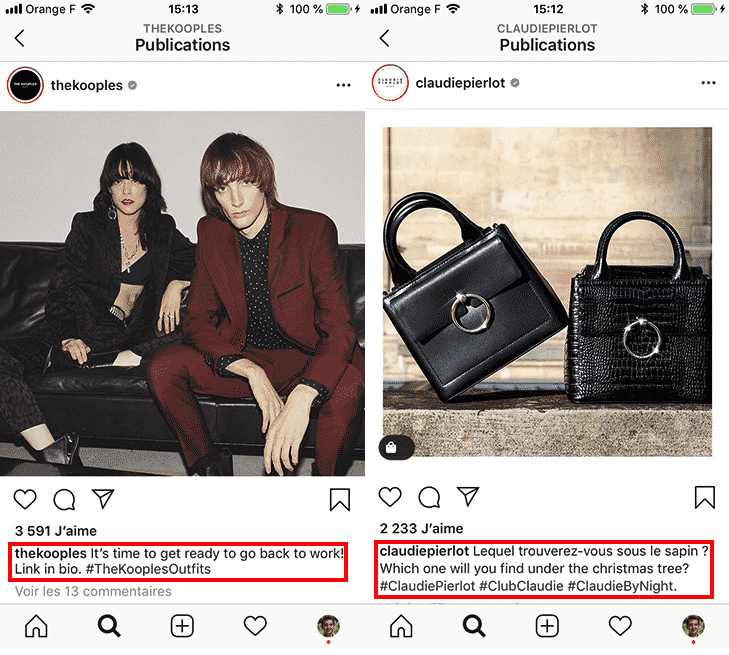729x655 pixels.
Task: Open options menu for thekooples post
Action: click(x=344, y=85)
